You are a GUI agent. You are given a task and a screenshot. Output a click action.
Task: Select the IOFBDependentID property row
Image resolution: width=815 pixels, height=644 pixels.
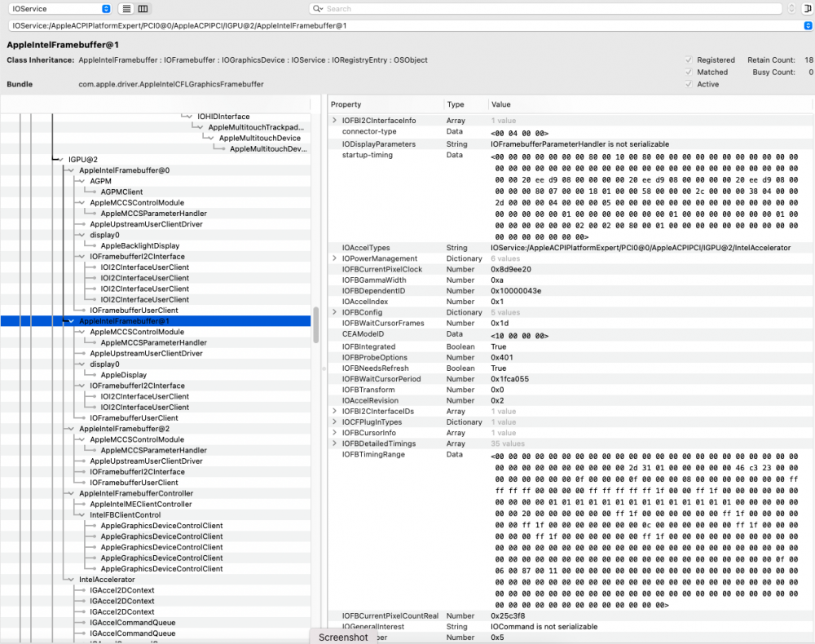(570, 291)
